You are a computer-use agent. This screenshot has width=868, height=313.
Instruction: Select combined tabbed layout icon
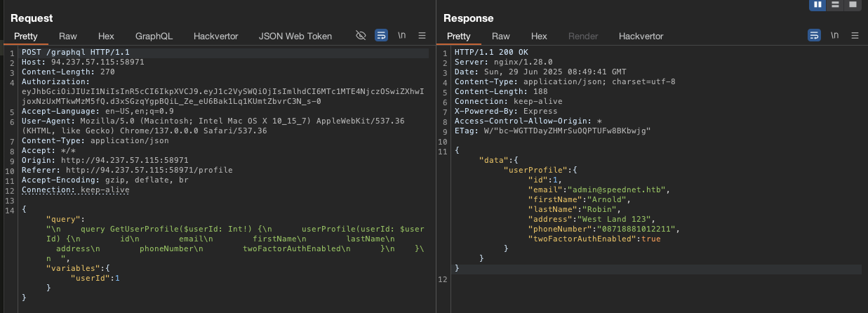click(x=853, y=4)
